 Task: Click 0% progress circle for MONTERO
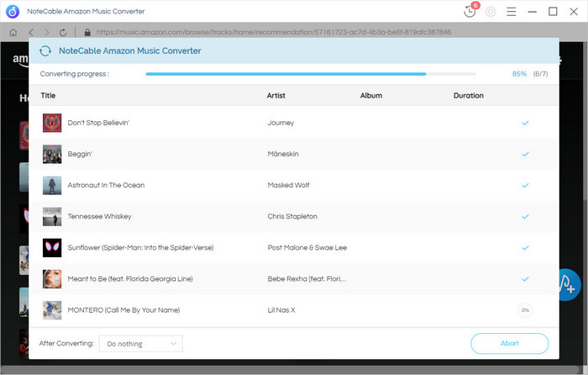click(525, 310)
